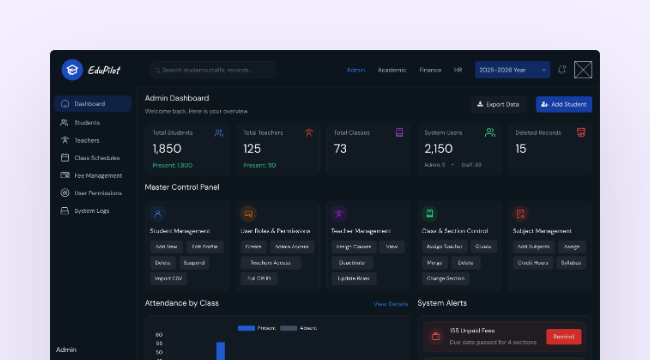Focus the search students, staffs, records field
The width and height of the screenshot is (650, 360).
(213, 70)
